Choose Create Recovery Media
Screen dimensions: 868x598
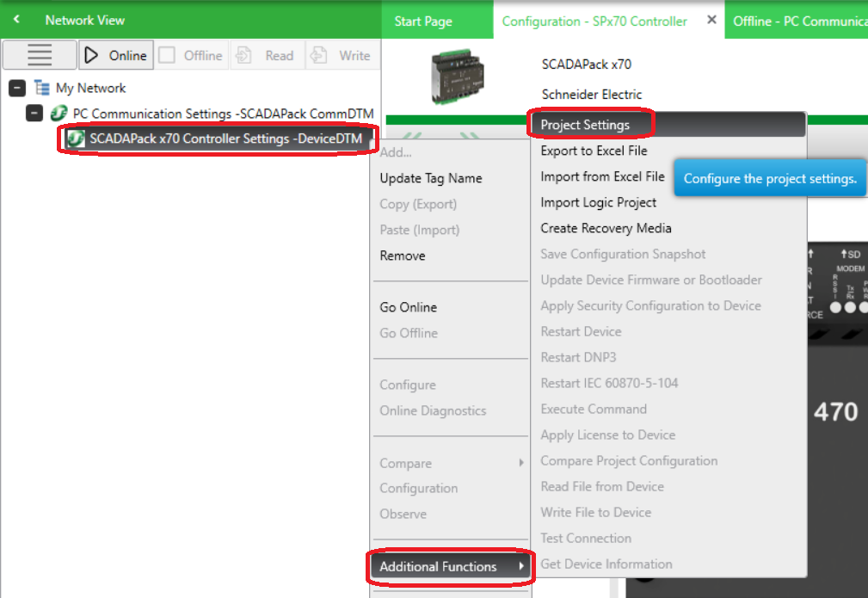(668, 228)
